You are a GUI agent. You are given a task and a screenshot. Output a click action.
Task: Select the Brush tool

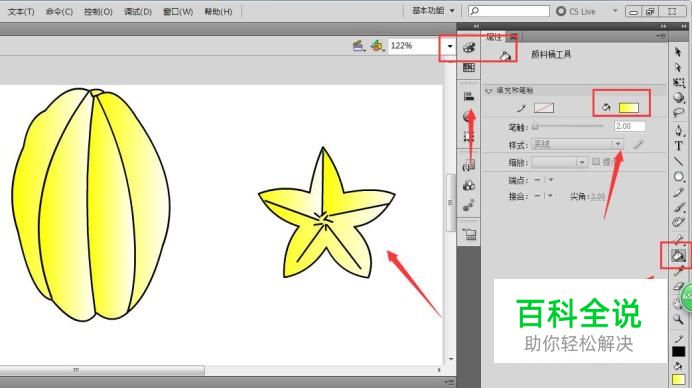679,207
